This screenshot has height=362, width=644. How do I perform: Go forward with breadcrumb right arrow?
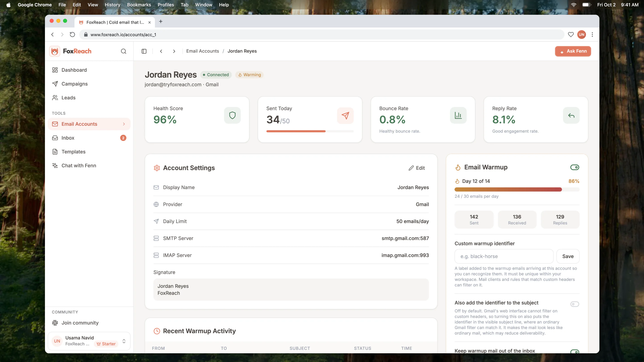pyautogui.click(x=174, y=51)
